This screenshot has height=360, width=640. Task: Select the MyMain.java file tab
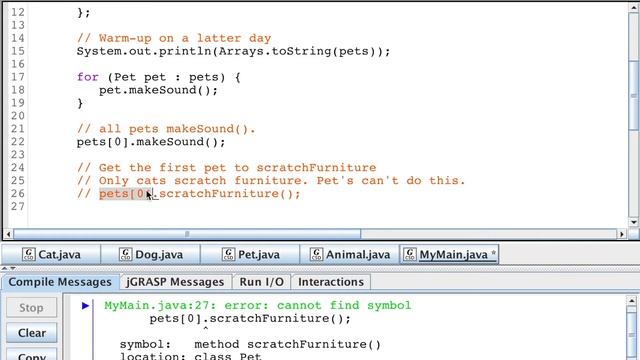tap(449, 255)
